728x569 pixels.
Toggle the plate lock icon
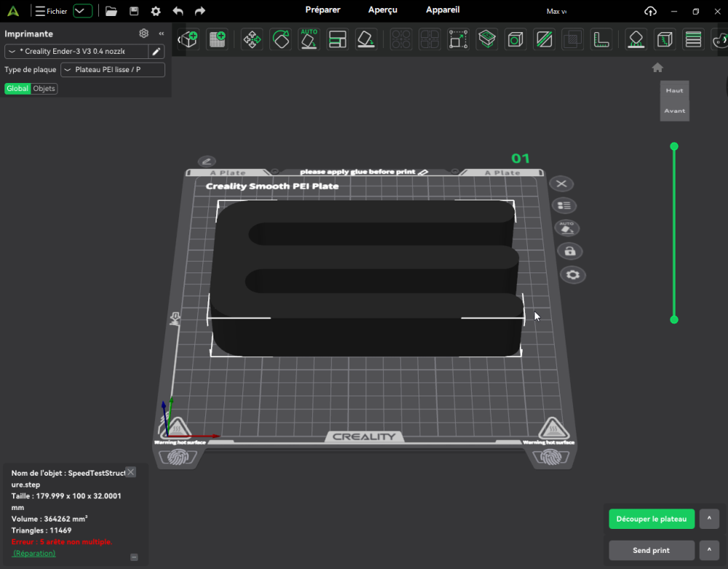570,251
